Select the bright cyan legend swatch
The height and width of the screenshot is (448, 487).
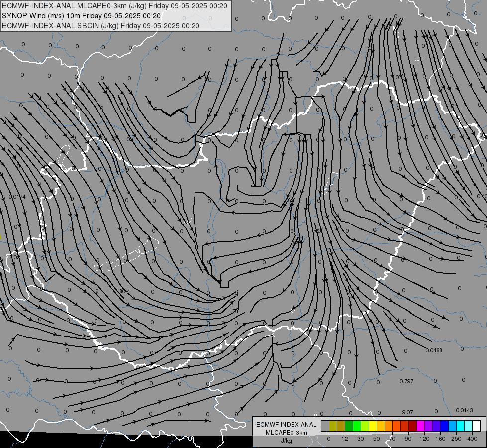461,426
